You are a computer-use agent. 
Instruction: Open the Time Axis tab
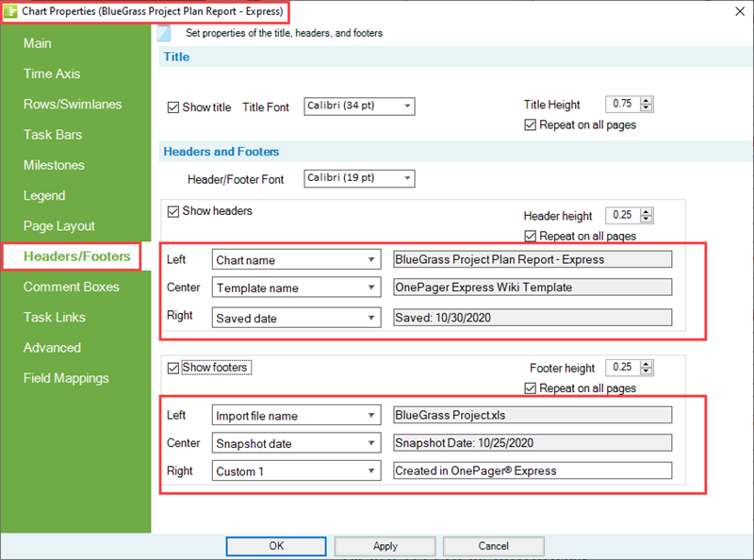point(52,74)
